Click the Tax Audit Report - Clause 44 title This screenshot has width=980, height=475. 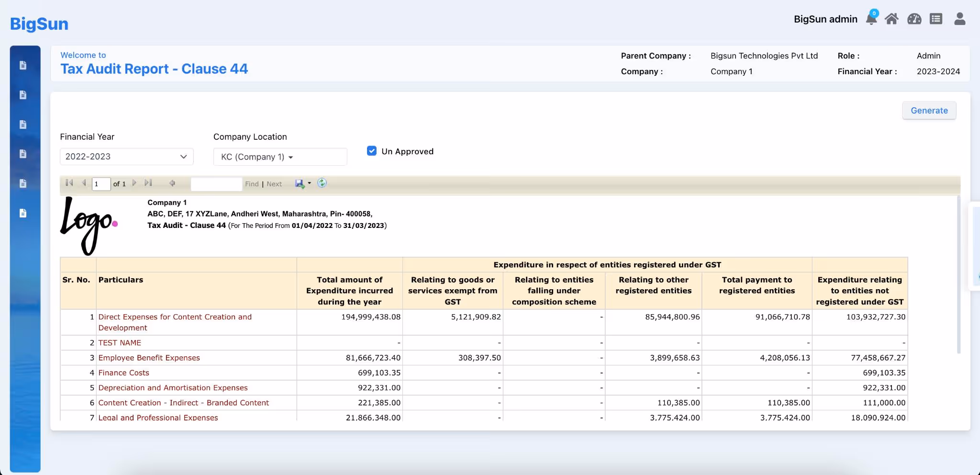[154, 69]
